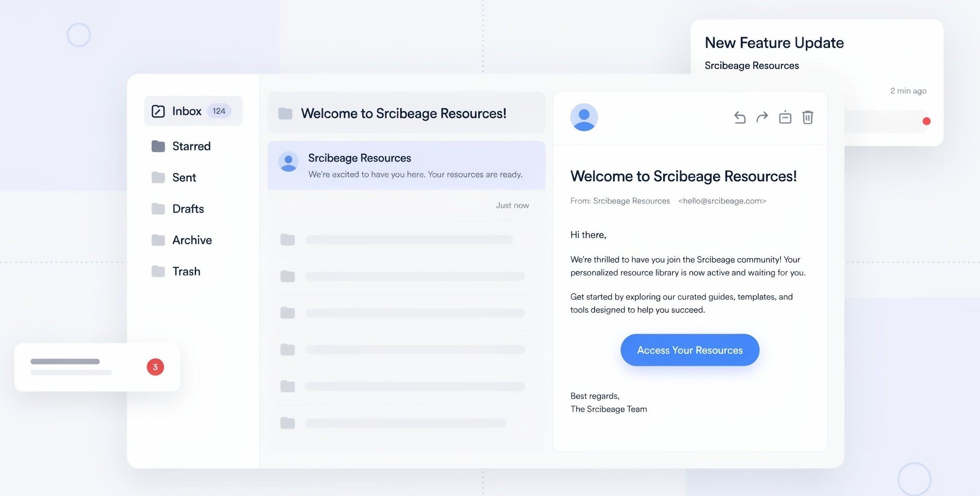Click the Forward arrow icon
The height and width of the screenshot is (496, 980).
762,117
